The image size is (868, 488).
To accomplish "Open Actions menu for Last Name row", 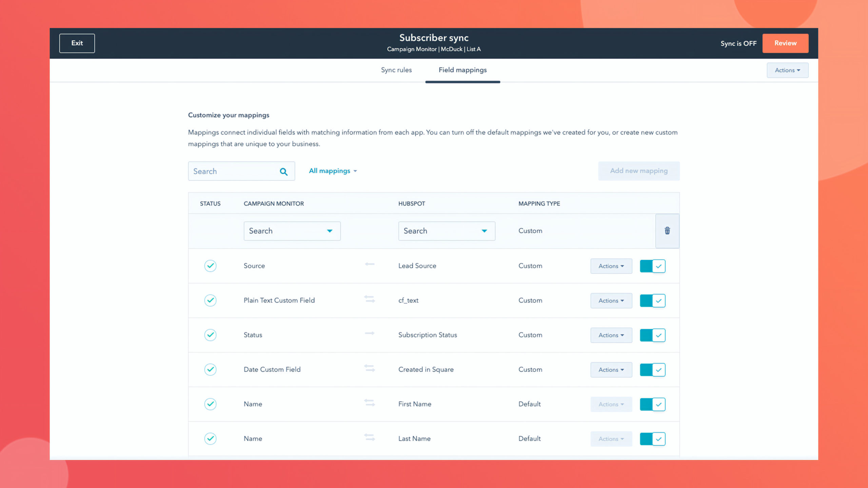I will [611, 439].
